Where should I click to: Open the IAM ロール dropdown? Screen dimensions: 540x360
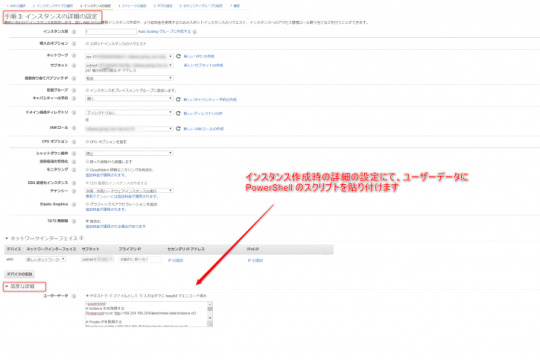coord(129,128)
